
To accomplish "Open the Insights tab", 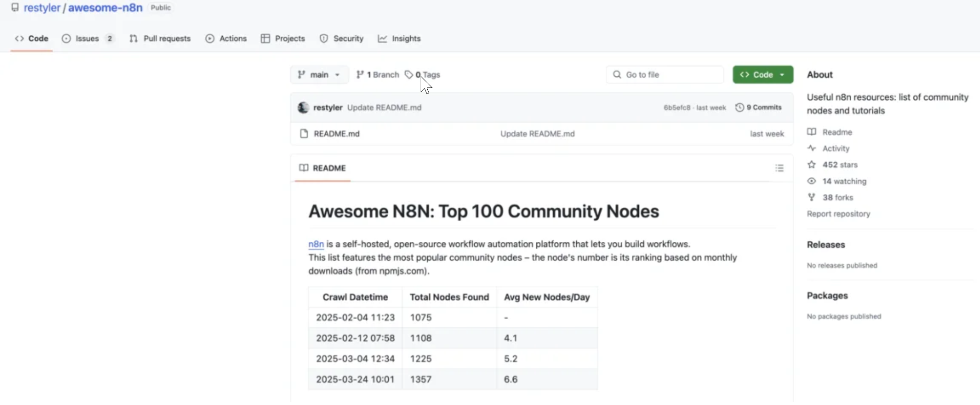I will pyautogui.click(x=399, y=39).
